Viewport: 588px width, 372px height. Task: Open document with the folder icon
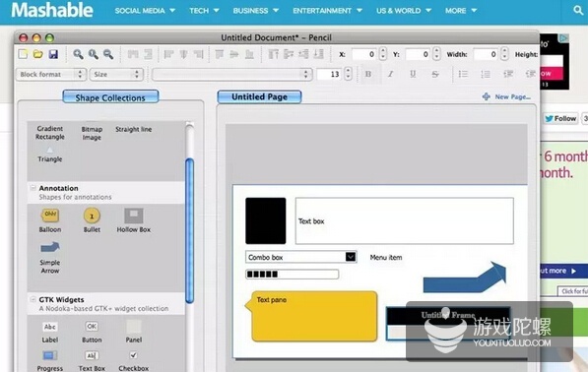click(37, 54)
